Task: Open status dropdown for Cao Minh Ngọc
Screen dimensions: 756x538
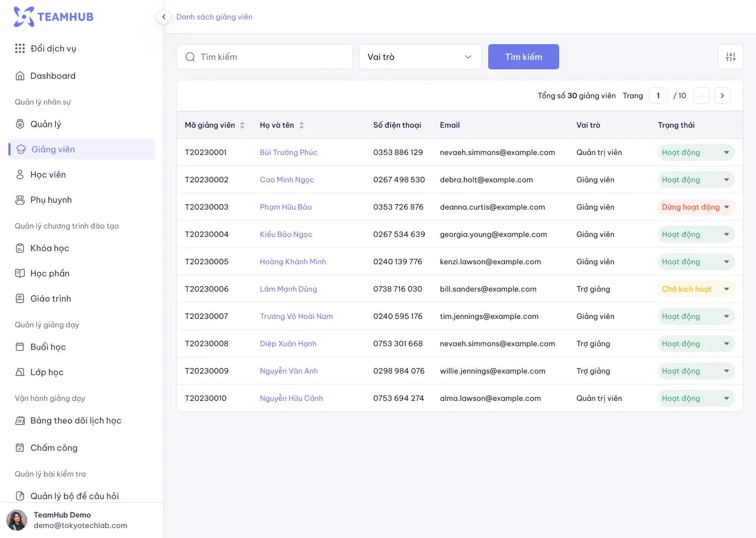Action: 696,180
